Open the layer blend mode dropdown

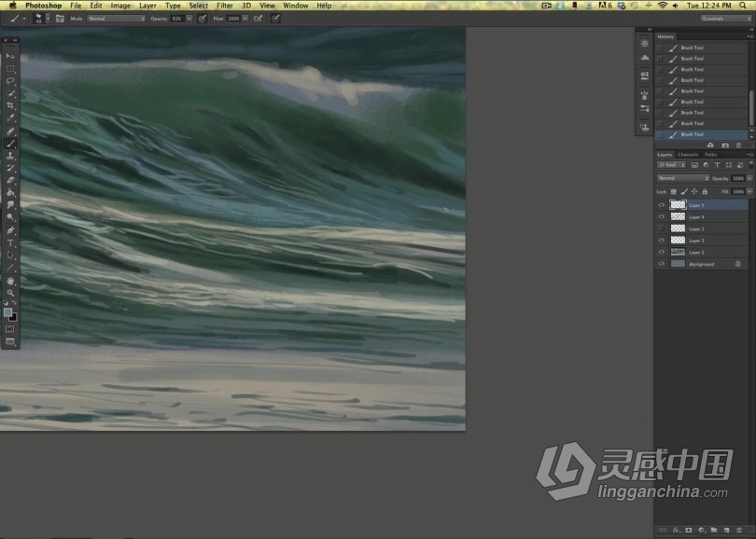point(683,178)
